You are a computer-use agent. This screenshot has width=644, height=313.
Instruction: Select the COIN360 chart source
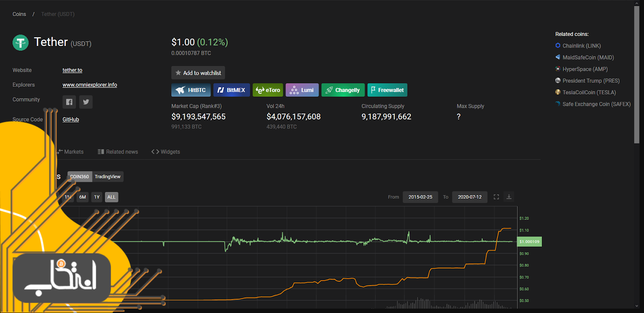pos(80,177)
